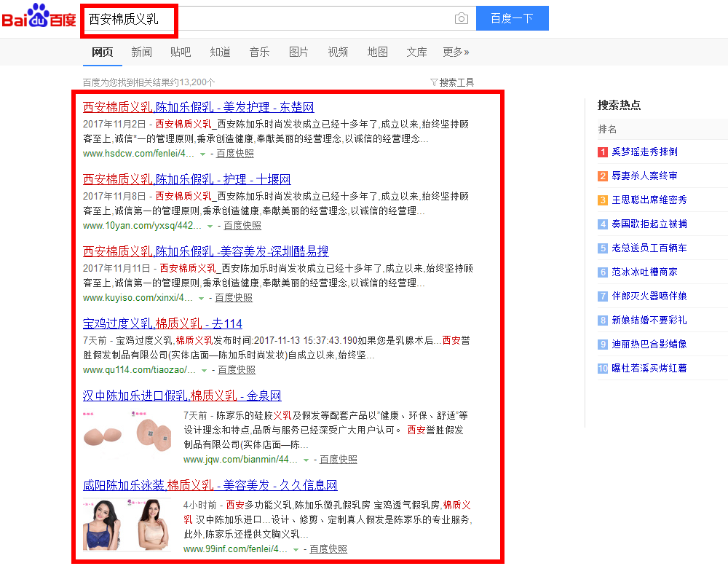728x566 pixels.
Task: Open hot topic 奚梦瑶走秀摔倒
Action: [644, 152]
